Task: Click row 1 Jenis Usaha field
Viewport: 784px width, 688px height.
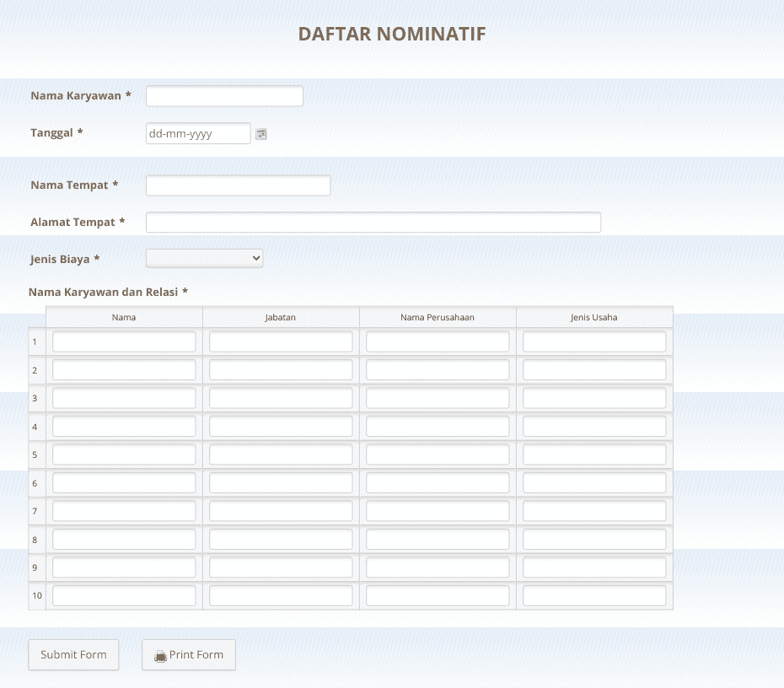Action: [x=593, y=341]
